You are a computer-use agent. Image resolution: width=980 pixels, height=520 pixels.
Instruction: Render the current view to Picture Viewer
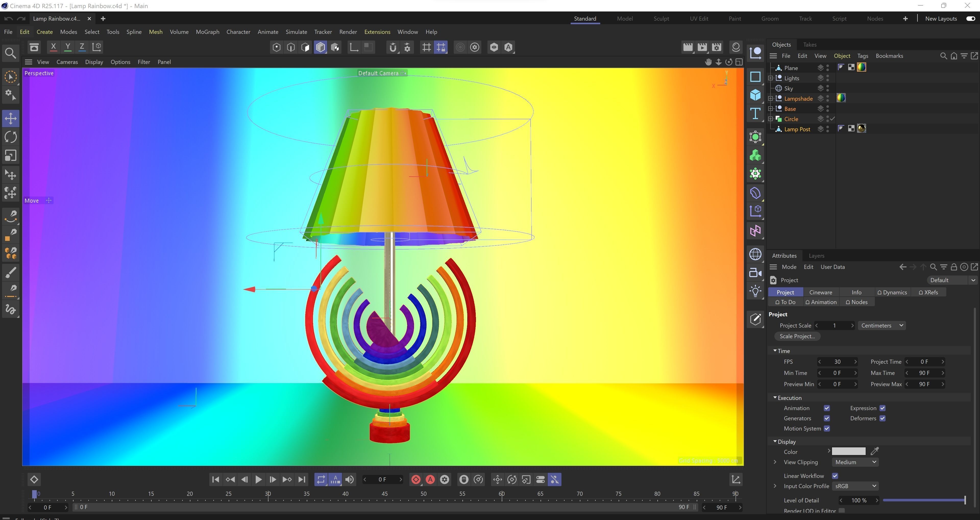pyautogui.click(x=702, y=47)
